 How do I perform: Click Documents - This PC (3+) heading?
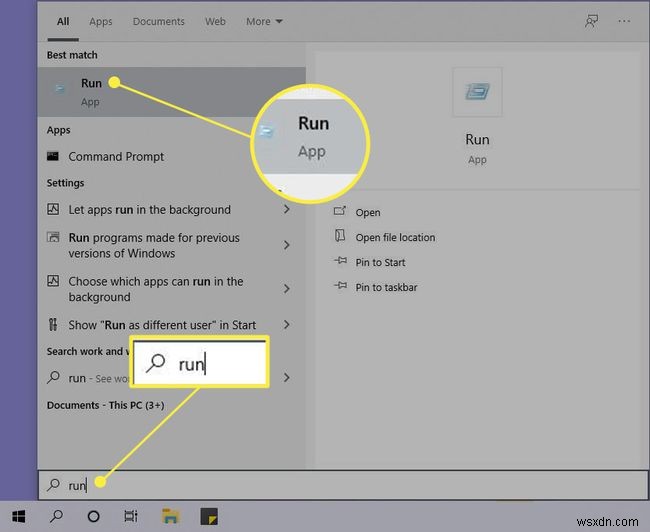pyautogui.click(x=105, y=405)
